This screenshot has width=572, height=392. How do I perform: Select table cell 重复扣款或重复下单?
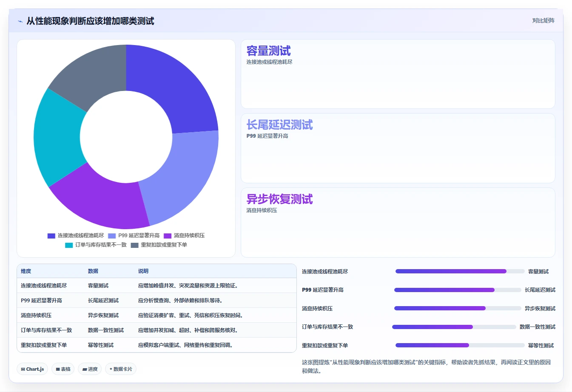44,345
